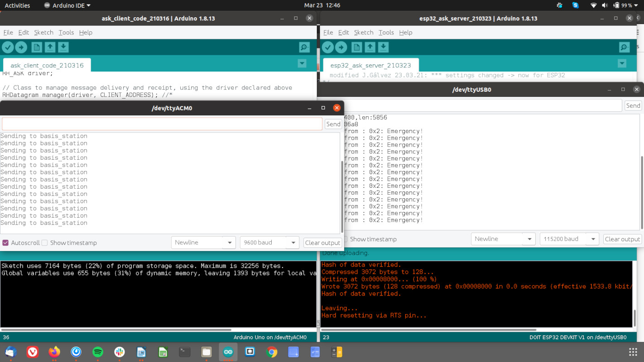Click Activities in the top bar
The image size is (644, 362).
pyautogui.click(x=17, y=5)
